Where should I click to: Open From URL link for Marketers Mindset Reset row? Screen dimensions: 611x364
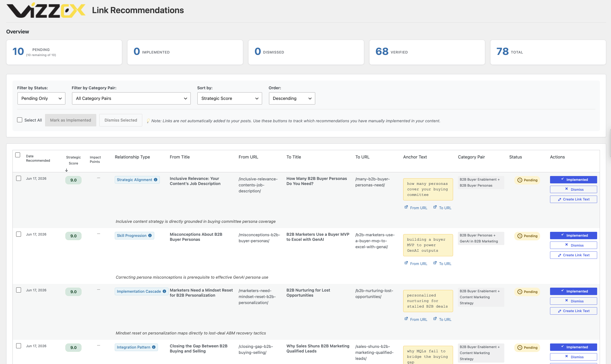click(x=416, y=319)
